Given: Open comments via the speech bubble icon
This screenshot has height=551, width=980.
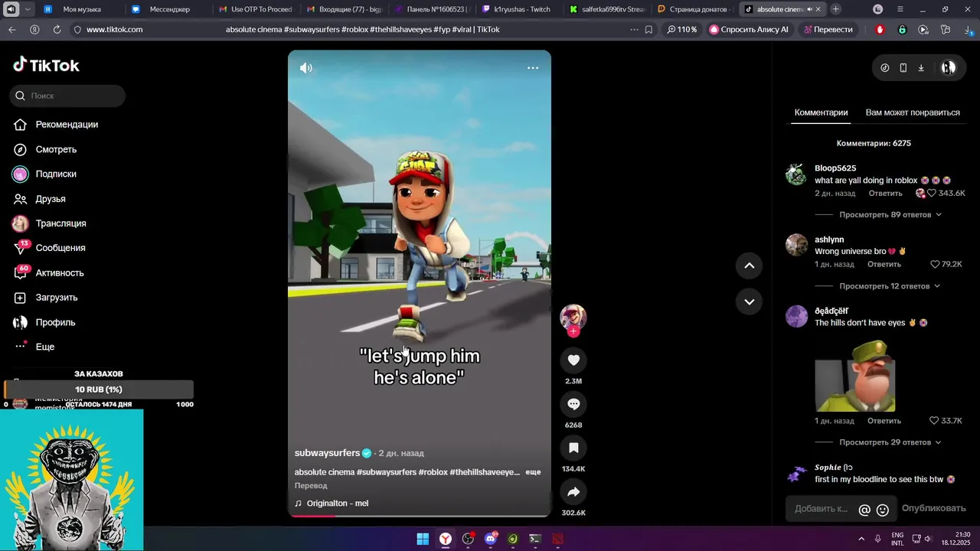Looking at the screenshot, I should tap(573, 404).
